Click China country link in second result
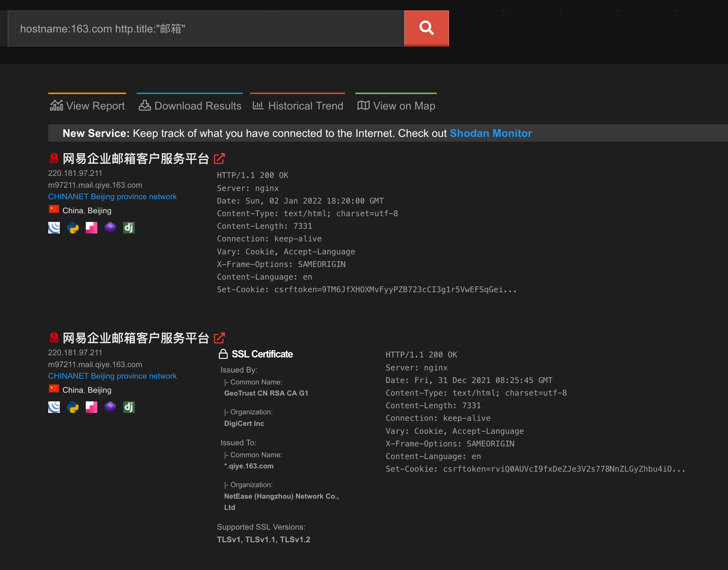Image resolution: width=728 pixels, height=570 pixels. (x=72, y=390)
